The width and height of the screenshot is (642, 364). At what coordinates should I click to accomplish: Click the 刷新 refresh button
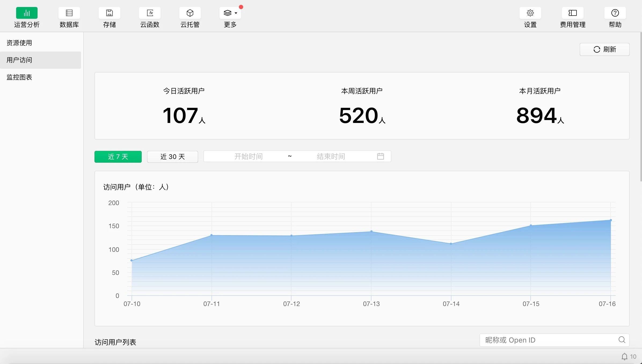pos(604,49)
